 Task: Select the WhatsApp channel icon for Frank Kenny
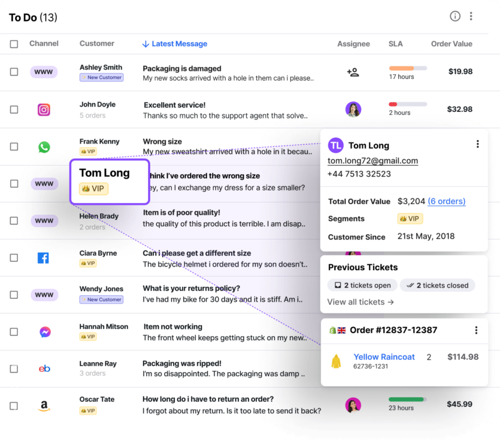[x=44, y=146]
